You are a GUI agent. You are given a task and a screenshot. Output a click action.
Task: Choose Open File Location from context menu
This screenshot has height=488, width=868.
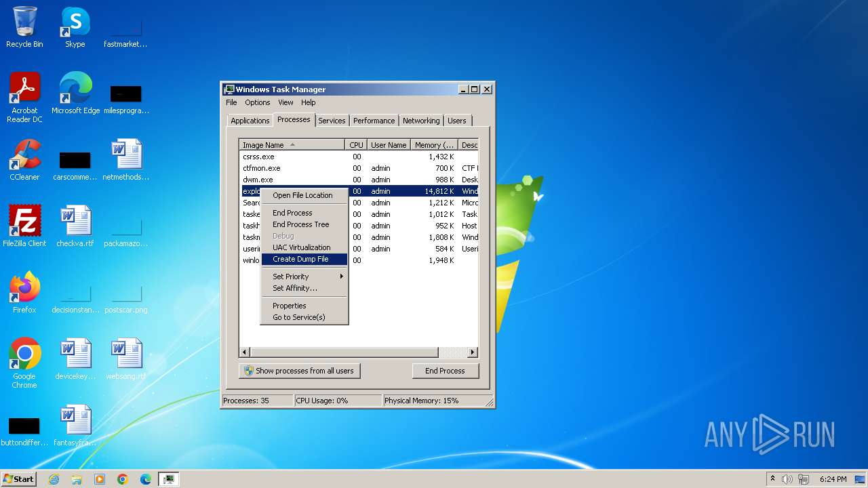(x=304, y=195)
